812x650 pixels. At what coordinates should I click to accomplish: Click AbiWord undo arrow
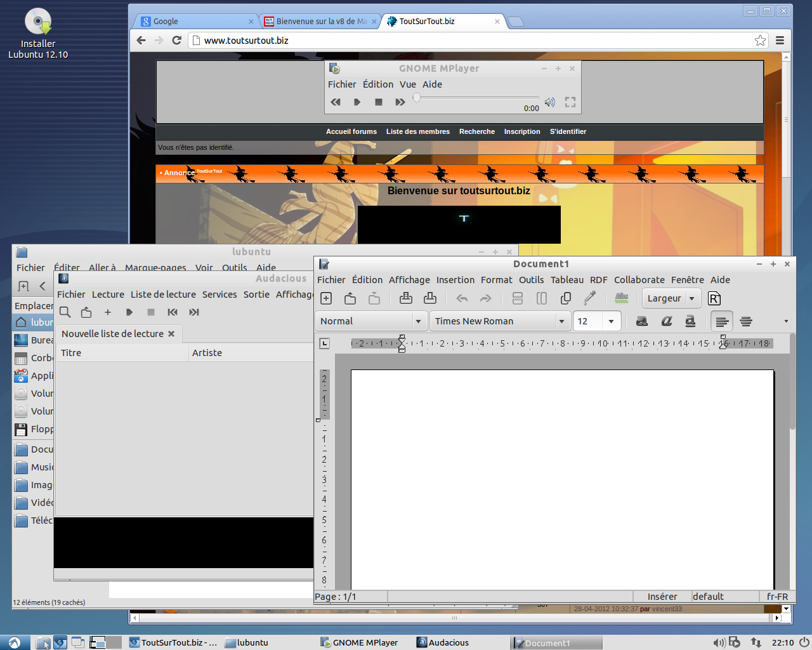[x=462, y=298]
